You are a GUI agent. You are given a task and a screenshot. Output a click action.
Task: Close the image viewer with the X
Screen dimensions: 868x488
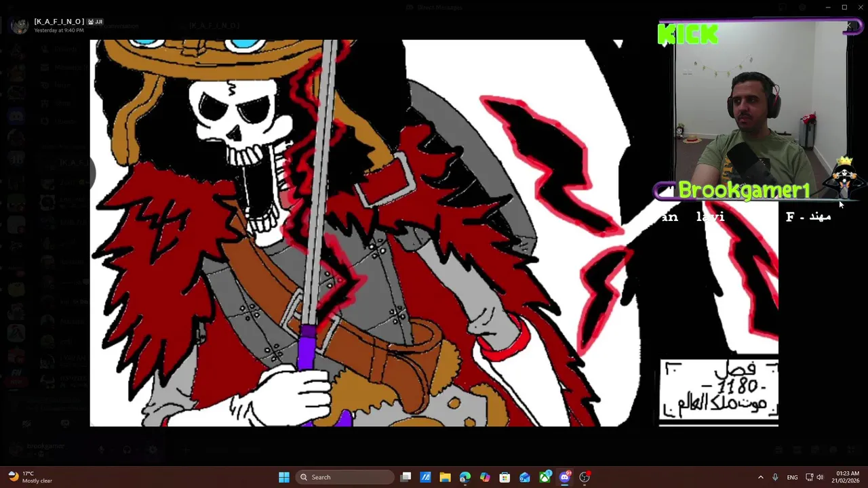tap(849, 26)
